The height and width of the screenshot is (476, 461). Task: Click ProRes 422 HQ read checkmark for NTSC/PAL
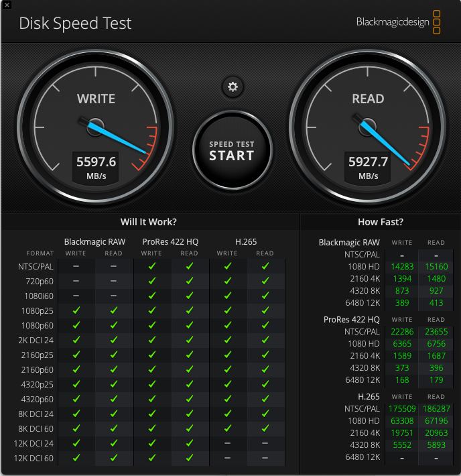point(190,266)
